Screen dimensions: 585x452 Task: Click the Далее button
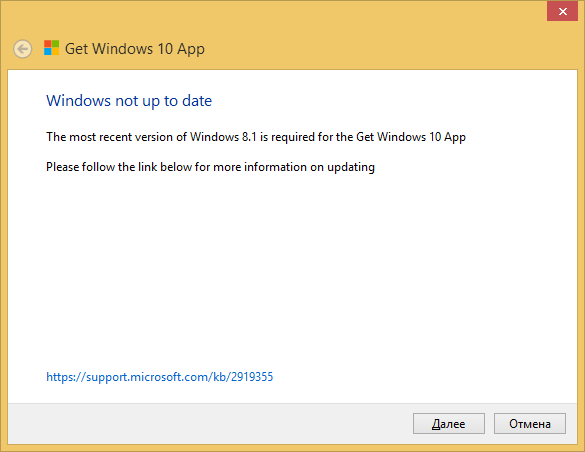click(449, 423)
